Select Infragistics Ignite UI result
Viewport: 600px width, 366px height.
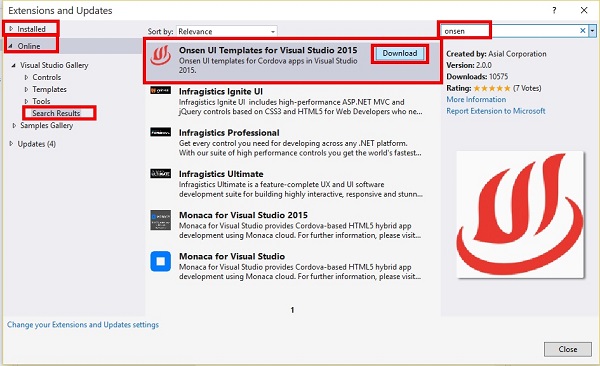pyautogui.click(x=293, y=101)
